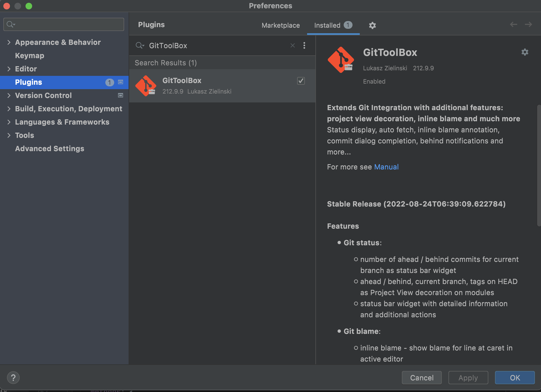Click the Search Results (1) header
The image size is (541, 392).
166,63
